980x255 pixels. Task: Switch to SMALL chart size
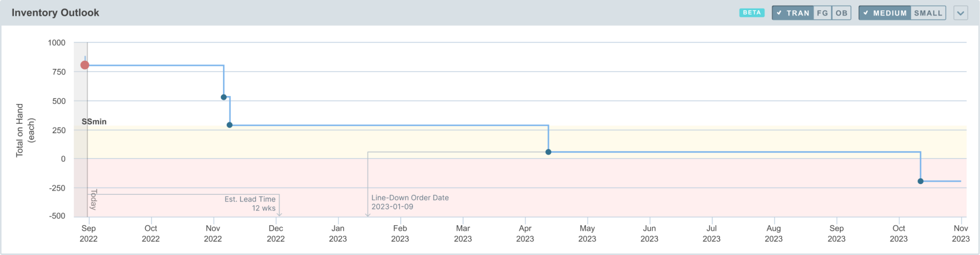tap(928, 13)
